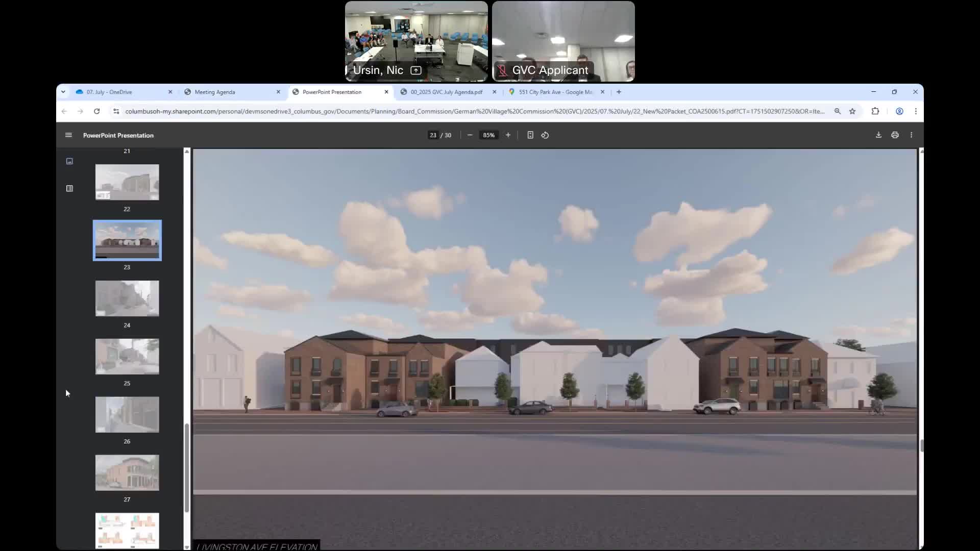The width and height of the screenshot is (980, 551).
Task: Open PDF viewer more actions menu
Action: pyautogui.click(x=911, y=135)
